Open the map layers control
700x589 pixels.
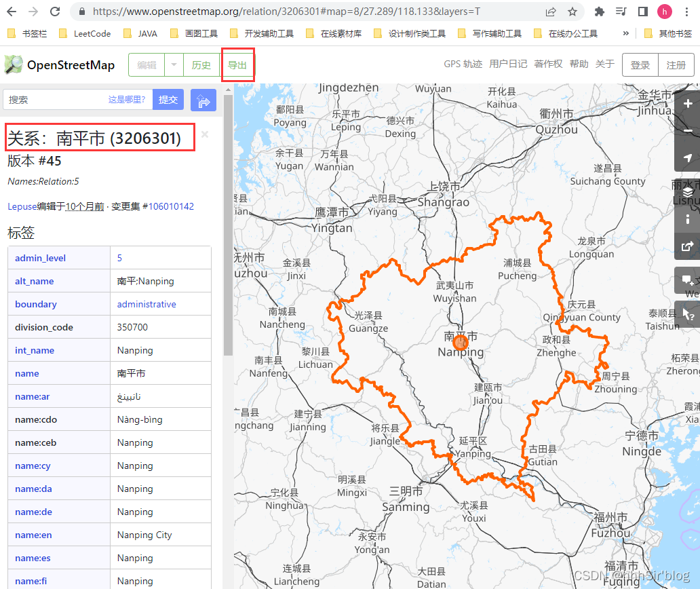click(x=688, y=192)
